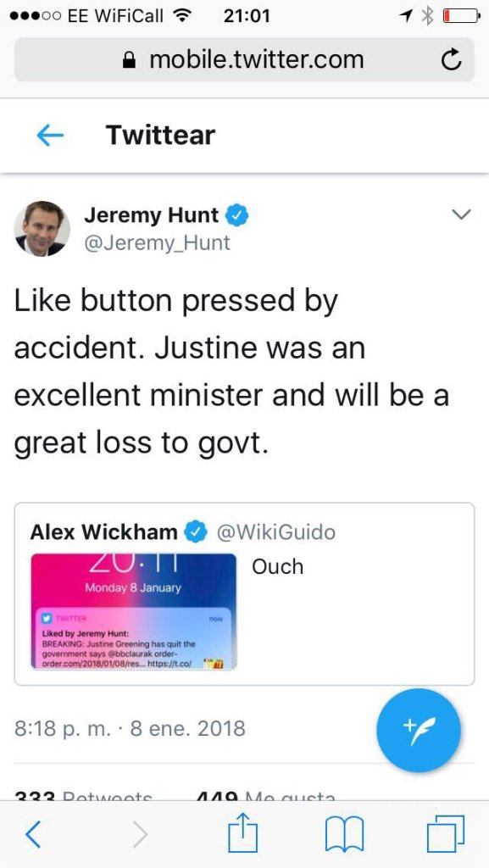The height and width of the screenshot is (868, 489).
Task: Open Jeremy Hunt's display name profile
Action: click(151, 214)
